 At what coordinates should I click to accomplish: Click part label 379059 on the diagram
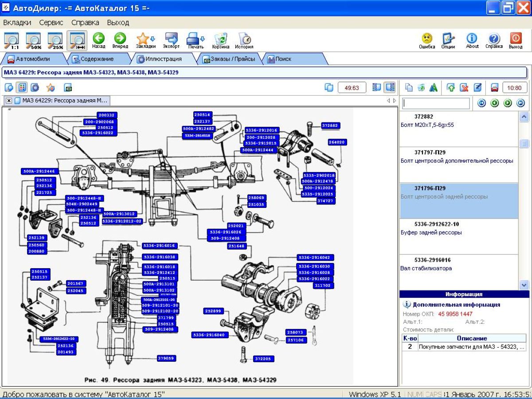click(x=166, y=358)
